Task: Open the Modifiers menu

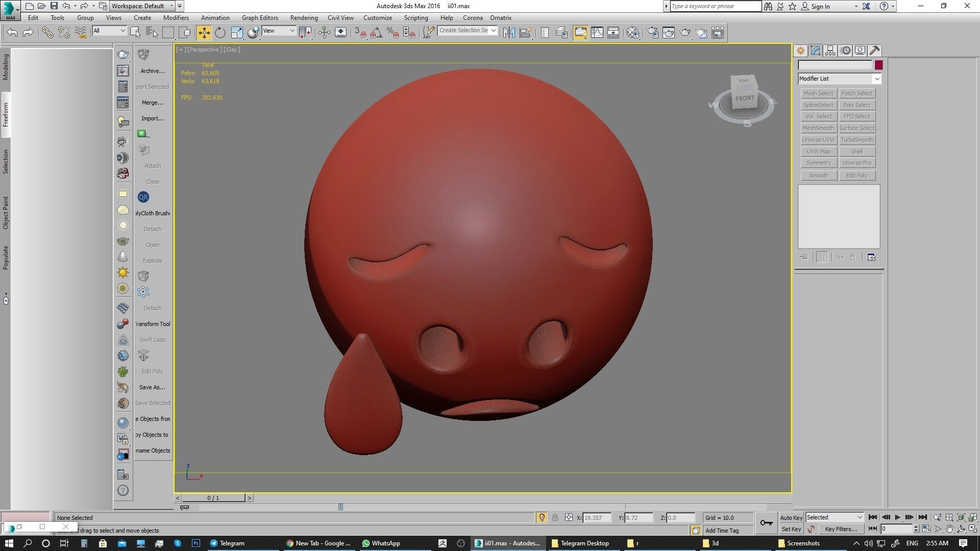Action: (176, 18)
